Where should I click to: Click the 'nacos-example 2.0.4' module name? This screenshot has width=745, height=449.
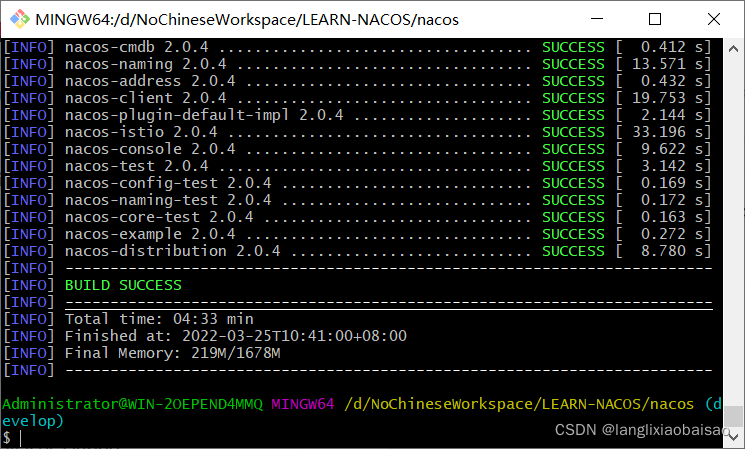pyautogui.click(x=150, y=234)
